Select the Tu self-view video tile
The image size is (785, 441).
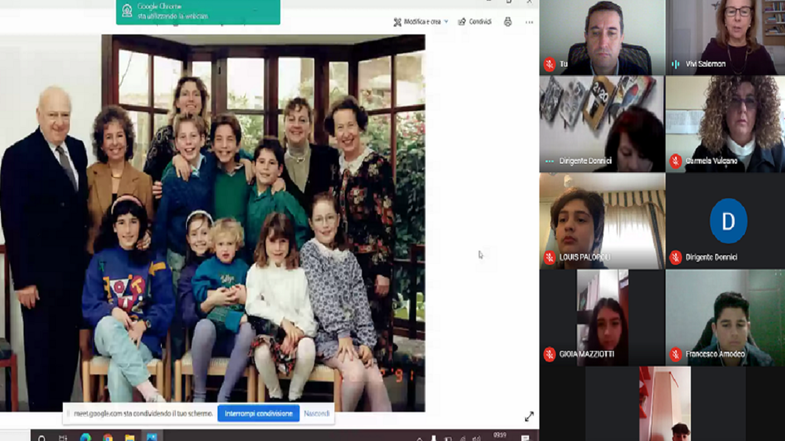click(602, 37)
